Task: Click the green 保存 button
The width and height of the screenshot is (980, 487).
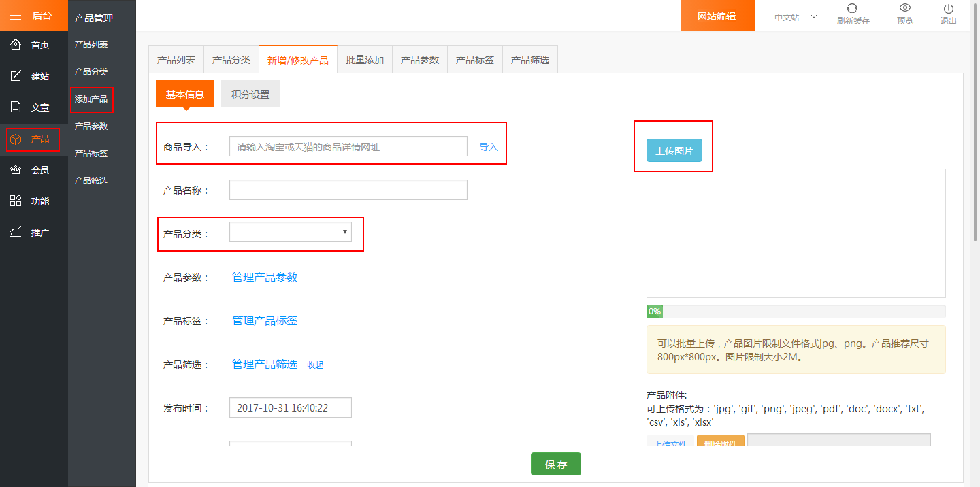Action: tap(556, 464)
